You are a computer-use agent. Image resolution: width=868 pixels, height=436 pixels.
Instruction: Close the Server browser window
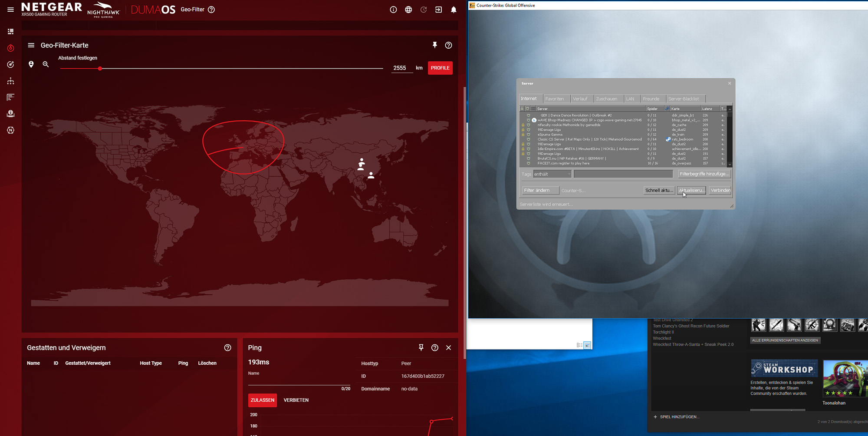pos(730,83)
